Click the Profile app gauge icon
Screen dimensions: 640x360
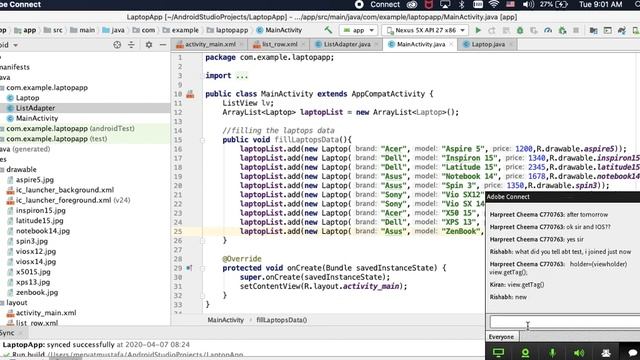pos(548,30)
